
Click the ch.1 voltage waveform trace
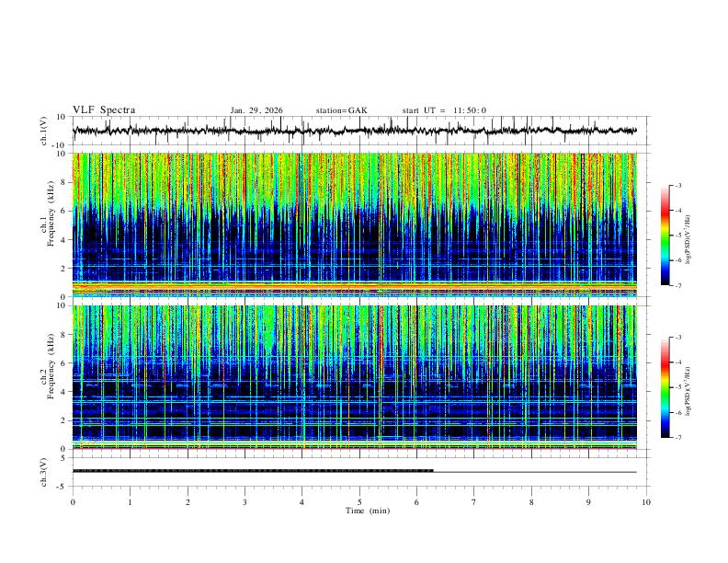click(x=354, y=131)
